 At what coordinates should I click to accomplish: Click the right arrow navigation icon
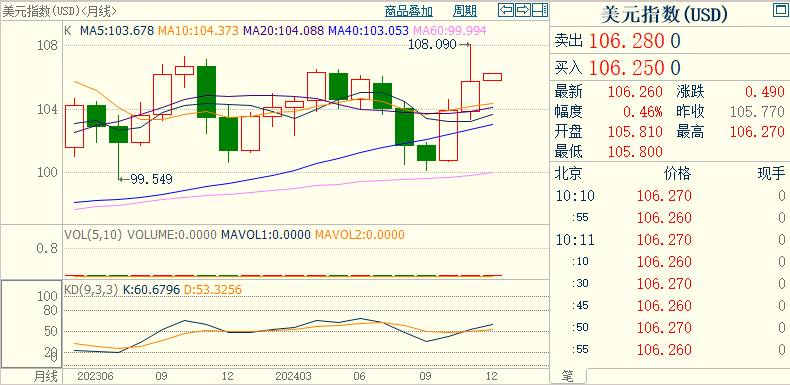pos(523,10)
